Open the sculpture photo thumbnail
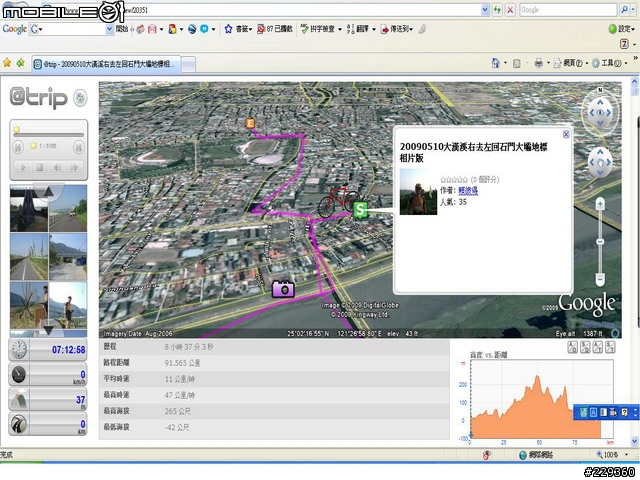 pos(29,305)
